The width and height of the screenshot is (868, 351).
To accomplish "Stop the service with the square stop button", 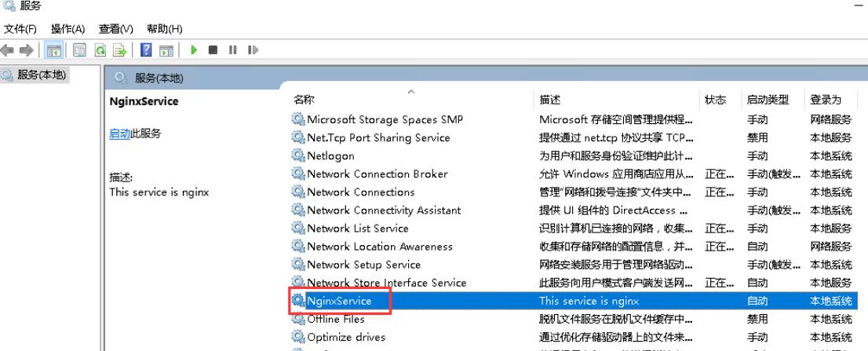I will [x=213, y=50].
